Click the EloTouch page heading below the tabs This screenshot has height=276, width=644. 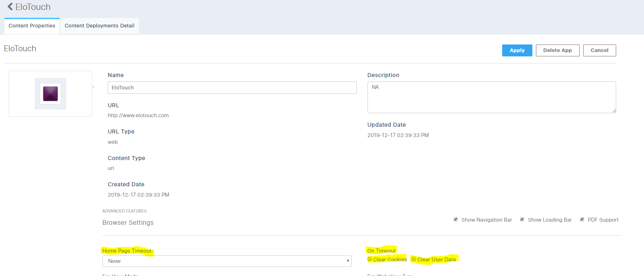[x=20, y=48]
